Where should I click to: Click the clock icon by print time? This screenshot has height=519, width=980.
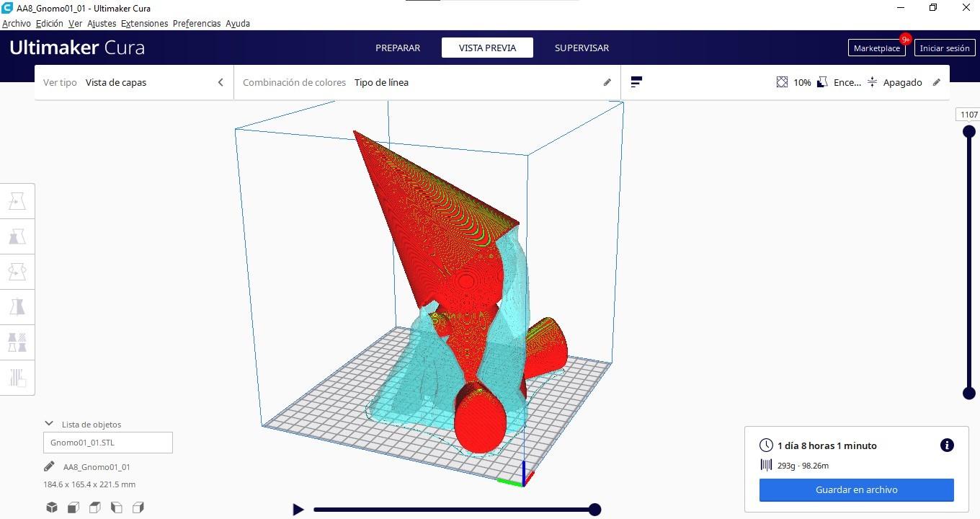pyautogui.click(x=766, y=445)
